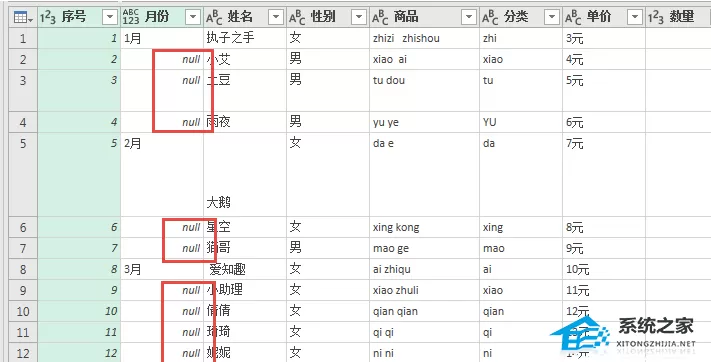The height and width of the screenshot is (362, 711).
Task: Click the ABC type icon of 性别 column
Action: pyautogui.click(x=297, y=17)
